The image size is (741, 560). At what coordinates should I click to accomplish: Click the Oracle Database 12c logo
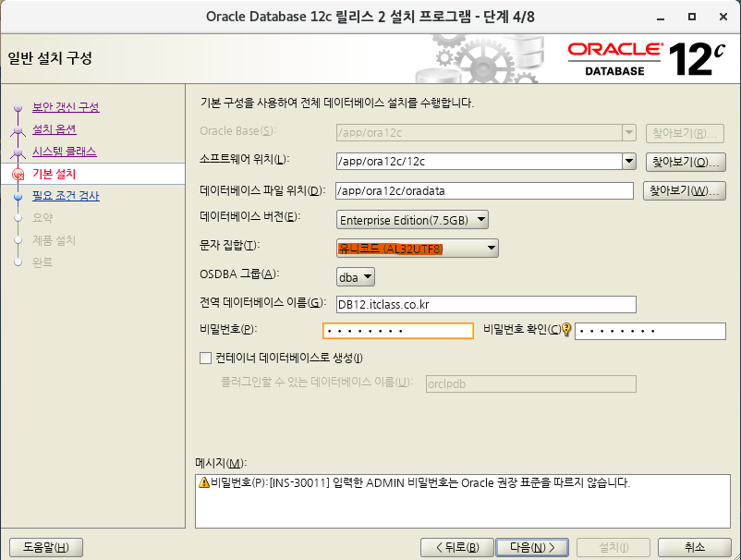coord(646,59)
